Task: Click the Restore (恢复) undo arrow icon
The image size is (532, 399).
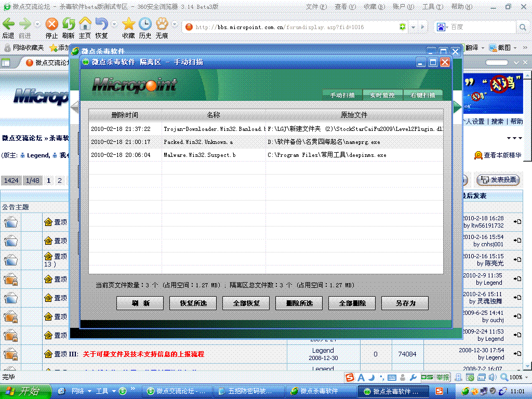Action: tap(101, 24)
